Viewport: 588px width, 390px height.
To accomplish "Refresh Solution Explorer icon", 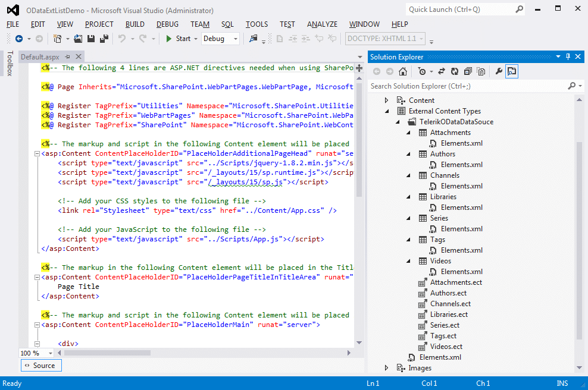I will [455, 71].
